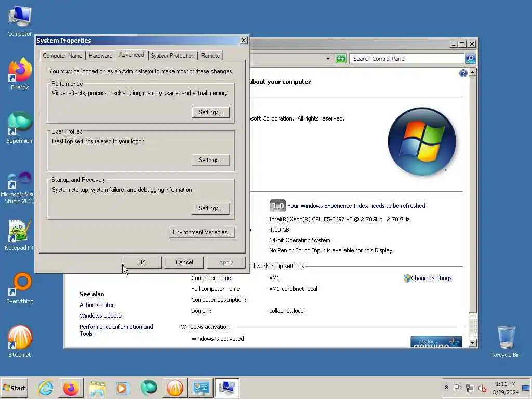Open User Profiles Settings
Viewport: 532px width, 399px height.
tap(211, 160)
